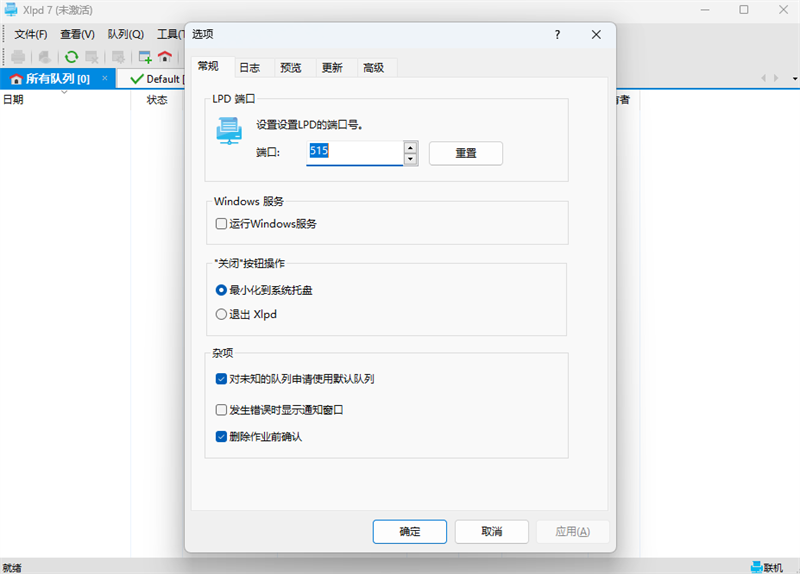Click the green refresh icon in toolbar
The image size is (800, 574).
pos(71,57)
